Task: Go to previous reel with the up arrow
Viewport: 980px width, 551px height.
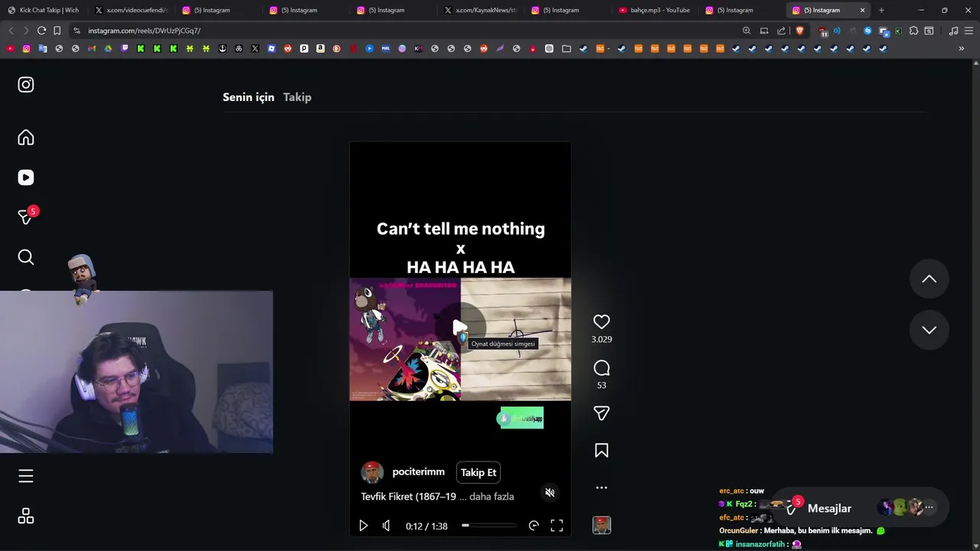Action: tap(929, 279)
